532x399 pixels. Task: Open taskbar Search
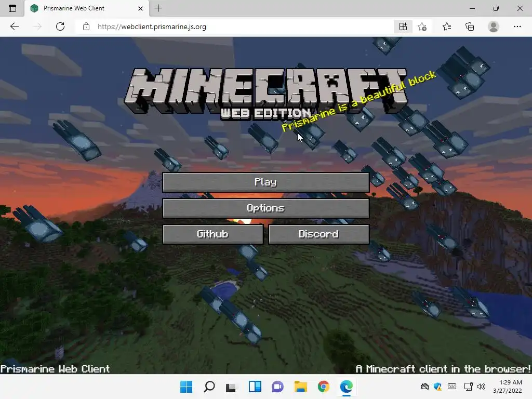pyautogui.click(x=209, y=387)
